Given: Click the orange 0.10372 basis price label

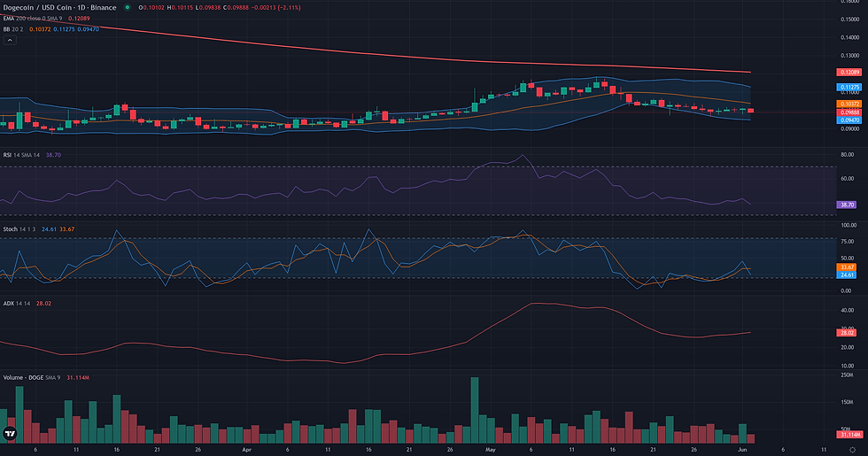Looking at the screenshot, I should [x=849, y=104].
